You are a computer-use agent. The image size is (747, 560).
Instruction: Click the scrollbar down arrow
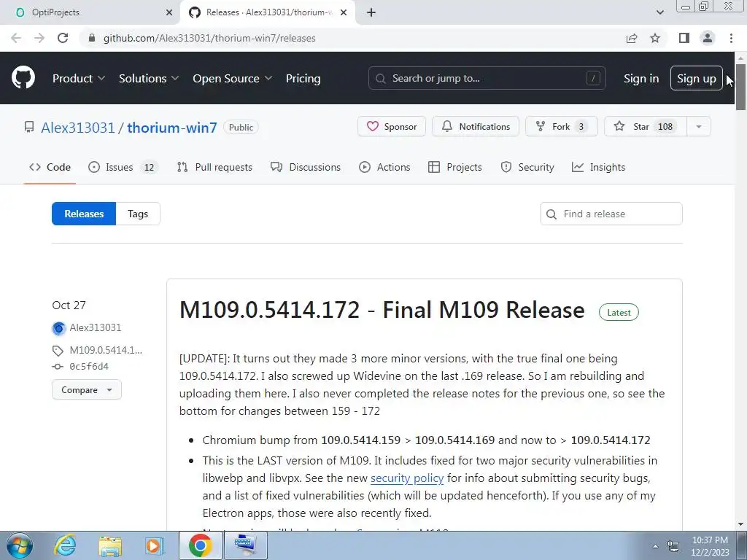[x=740, y=525]
